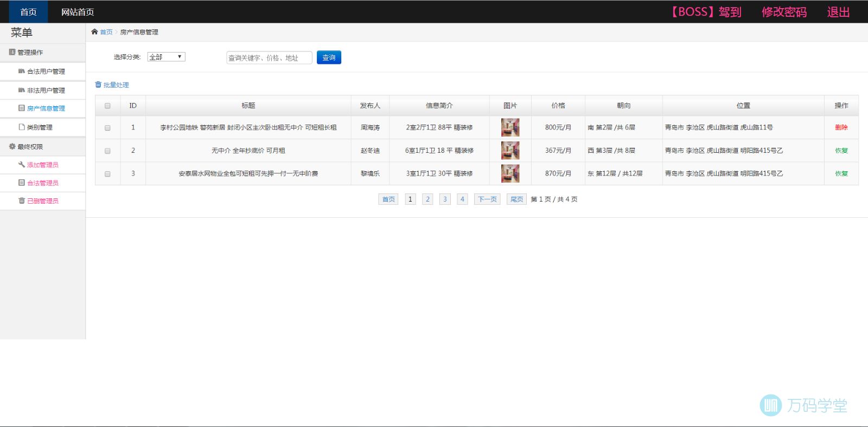Click the file icon beside 类别管理
The width and height of the screenshot is (868, 427).
coord(22,127)
